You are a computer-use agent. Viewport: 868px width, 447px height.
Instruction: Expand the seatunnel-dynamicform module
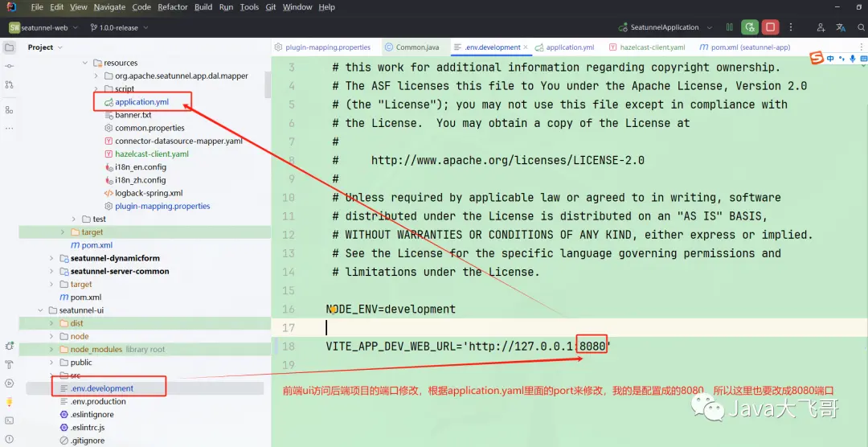click(51, 258)
